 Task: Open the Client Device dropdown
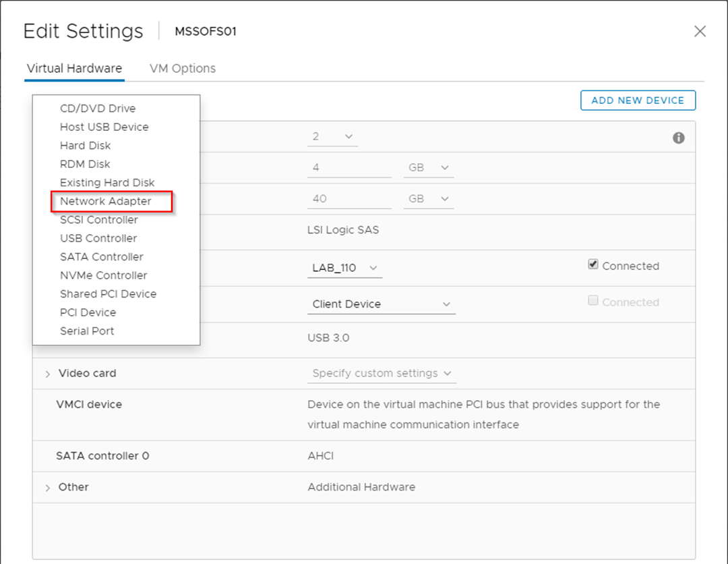(381, 304)
